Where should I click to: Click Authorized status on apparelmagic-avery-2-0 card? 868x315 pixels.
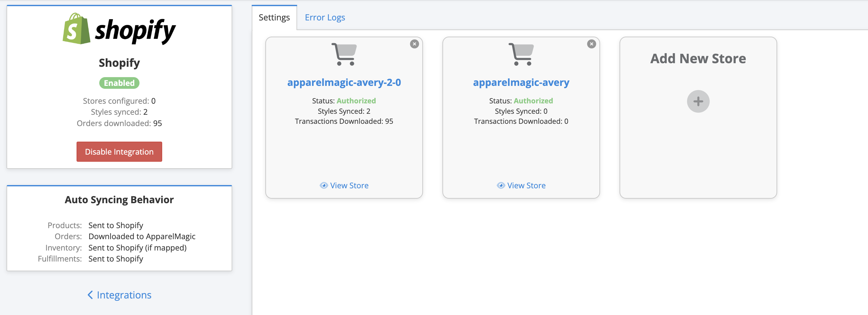356,100
